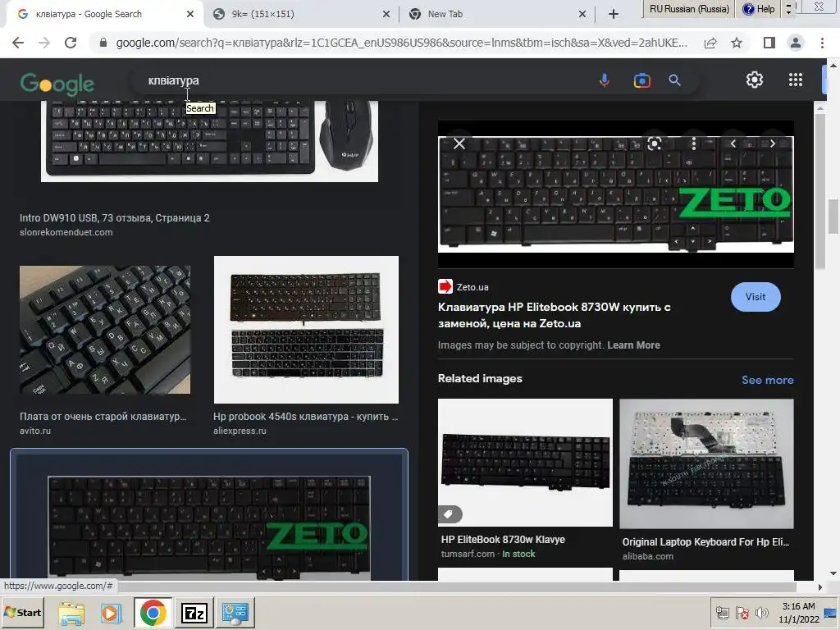
Task: Click the browser forward arrow
Action: coord(44,43)
